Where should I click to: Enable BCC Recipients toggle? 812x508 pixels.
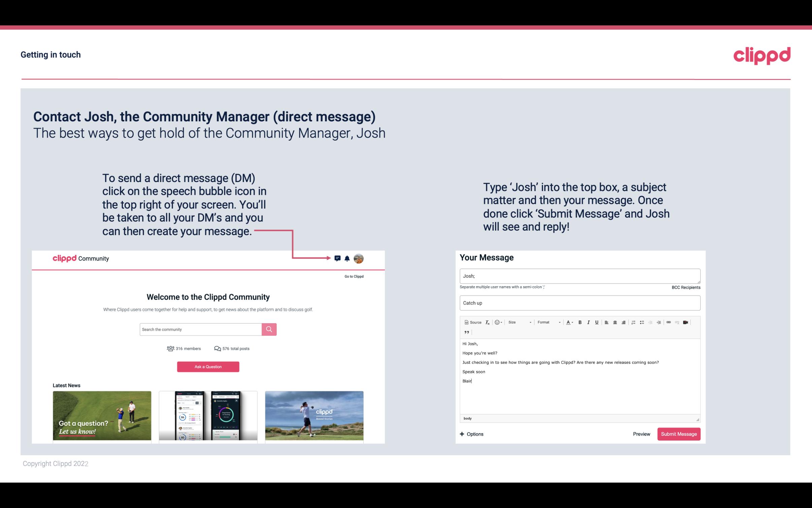(686, 287)
